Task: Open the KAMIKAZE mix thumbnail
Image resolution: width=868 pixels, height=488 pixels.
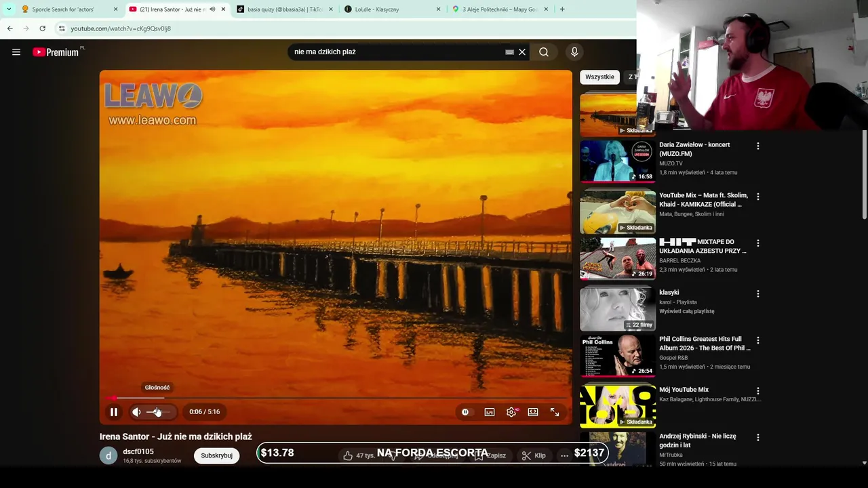Action: click(x=618, y=212)
